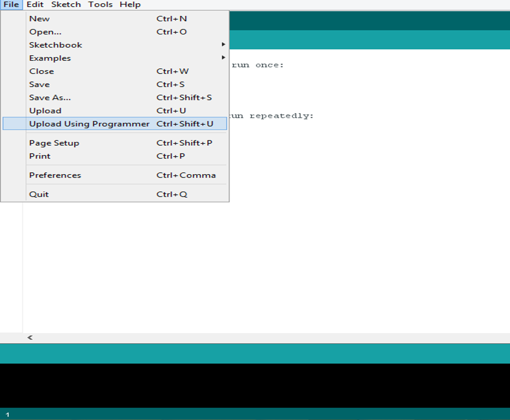This screenshot has width=510, height=420.
Task: Open the Tools menu
Action: [100, 4]
